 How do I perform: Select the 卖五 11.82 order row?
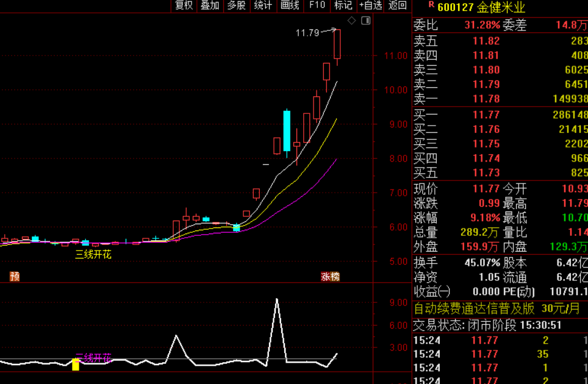click(x=500, y=41)
